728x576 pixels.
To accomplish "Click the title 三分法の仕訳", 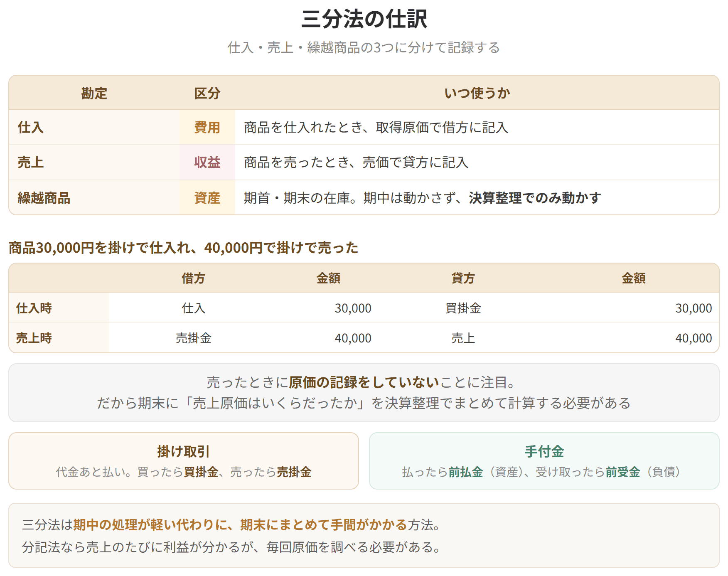I will pyautogui.click(x=364, y=19).
